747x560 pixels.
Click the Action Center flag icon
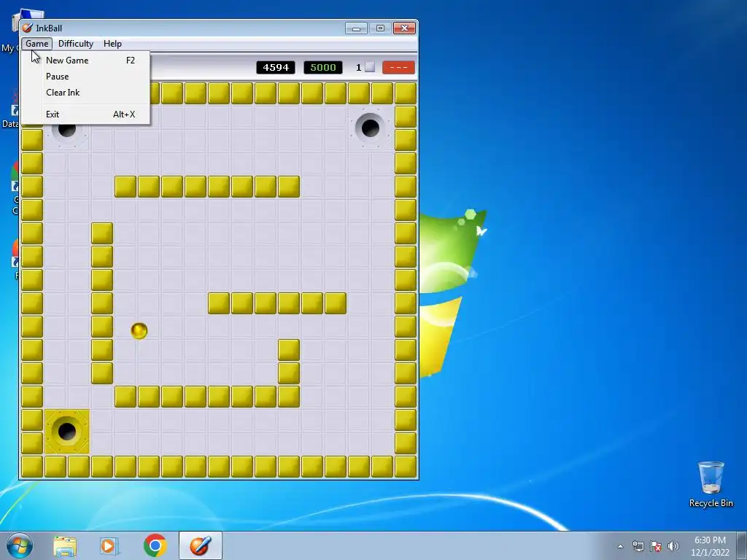656,546
